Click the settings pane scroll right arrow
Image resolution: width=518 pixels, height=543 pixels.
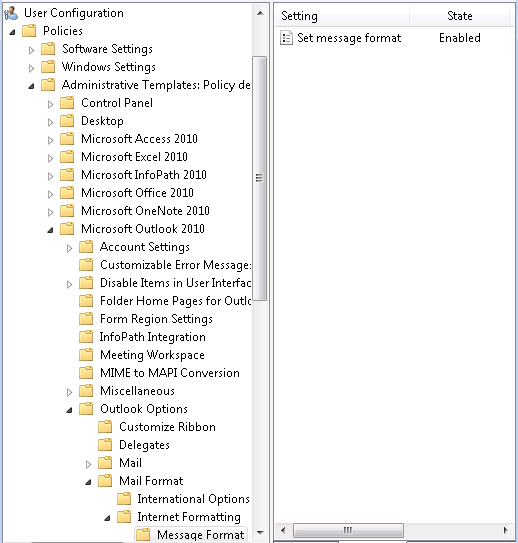click(506, 530)
